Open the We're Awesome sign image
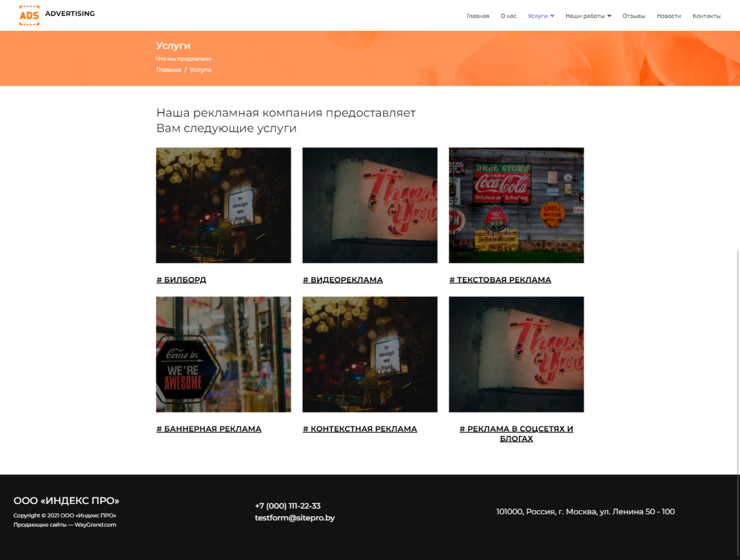 click(223, 354)
